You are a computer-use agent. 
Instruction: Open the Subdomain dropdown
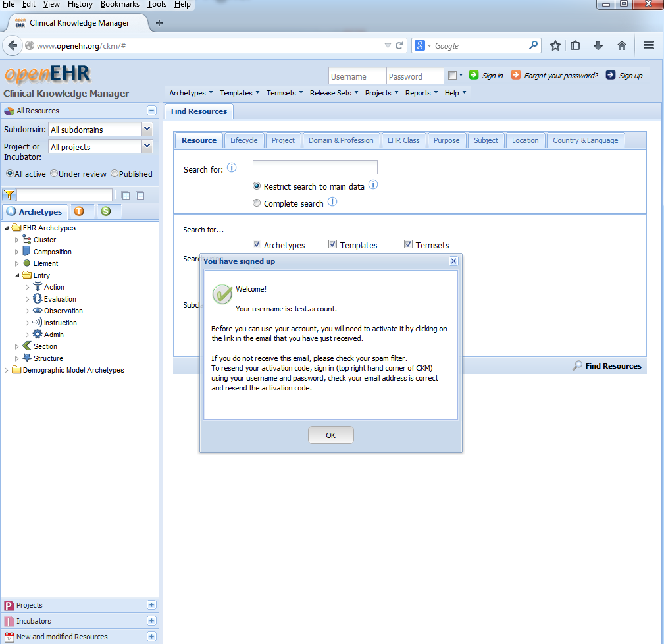[x=147, y=130]
